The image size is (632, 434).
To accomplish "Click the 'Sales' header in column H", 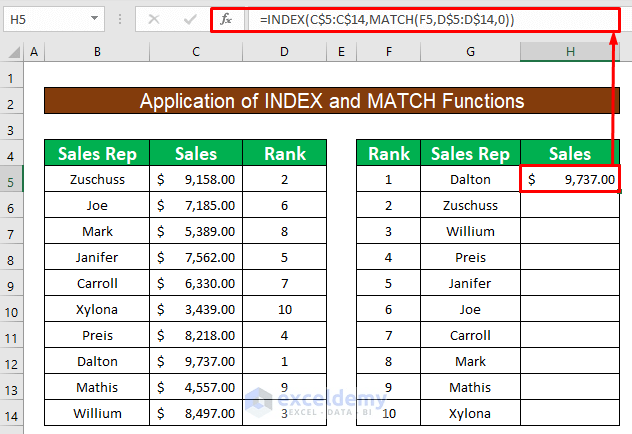I will [x=570, y=153].
